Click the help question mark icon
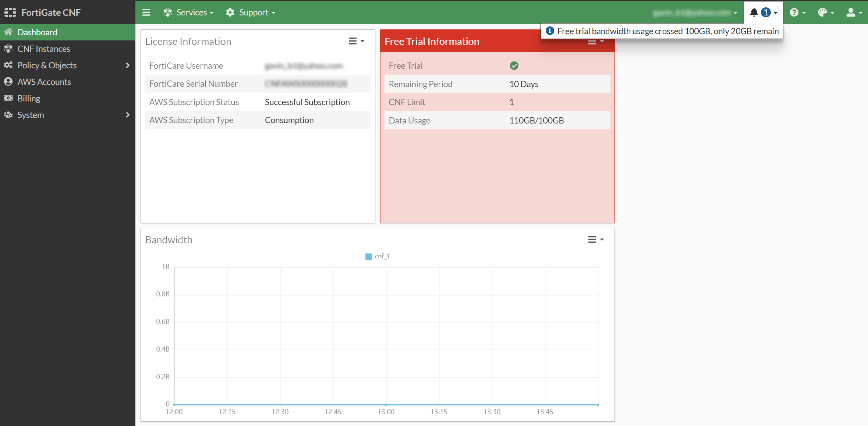Image resolution: width=868 pixels, height=426 pixels. (794, 12)
